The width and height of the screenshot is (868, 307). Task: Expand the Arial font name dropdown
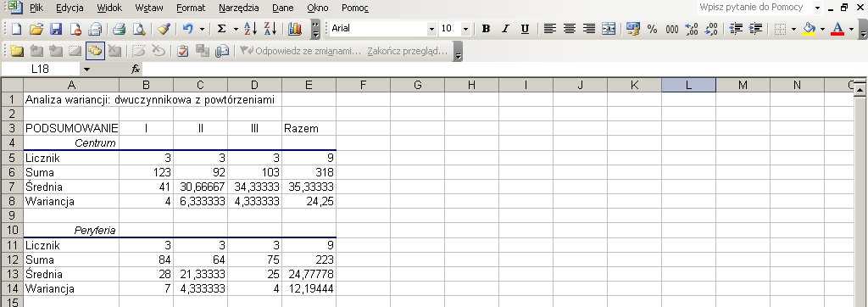coord(431,29)
